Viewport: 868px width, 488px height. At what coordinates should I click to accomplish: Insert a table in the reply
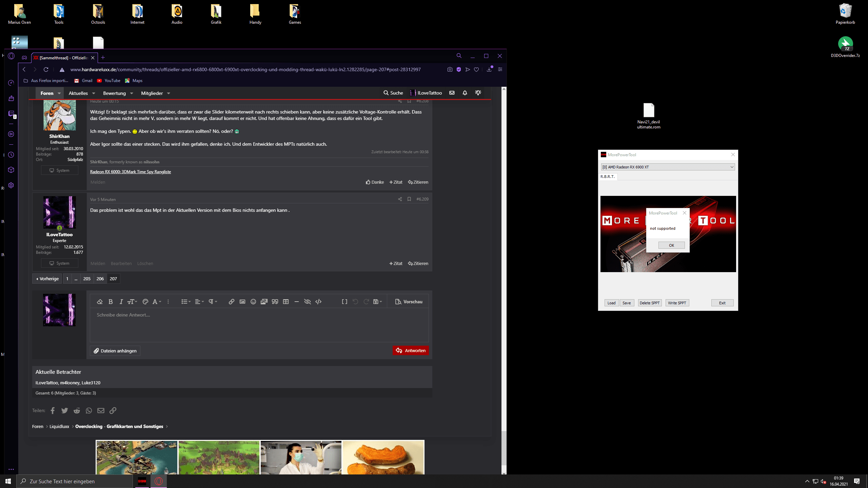point(286,302)
